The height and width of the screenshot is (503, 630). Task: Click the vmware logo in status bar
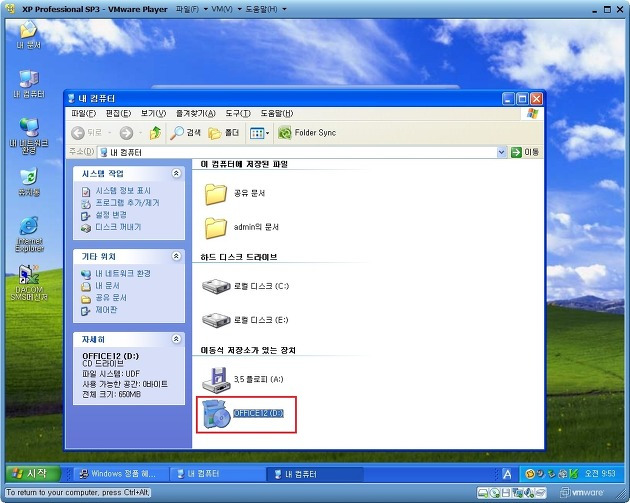(x=582, y=492)
